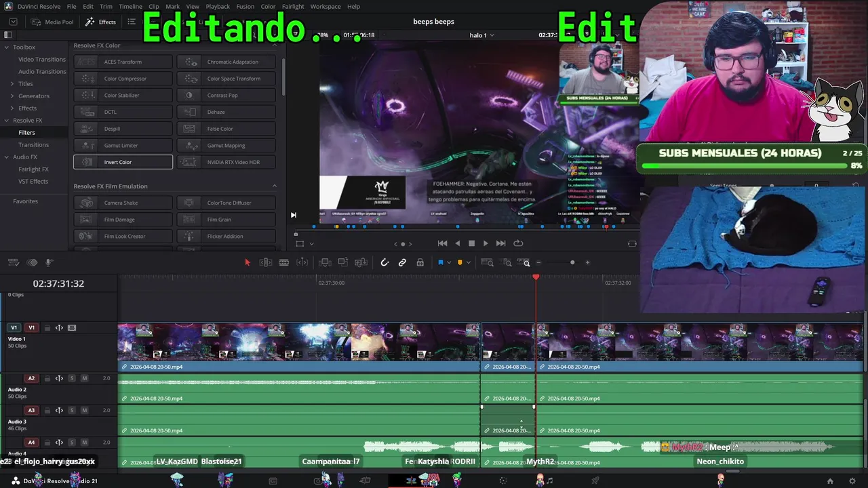Zoom out timeline with minus button

click(539, 262)
